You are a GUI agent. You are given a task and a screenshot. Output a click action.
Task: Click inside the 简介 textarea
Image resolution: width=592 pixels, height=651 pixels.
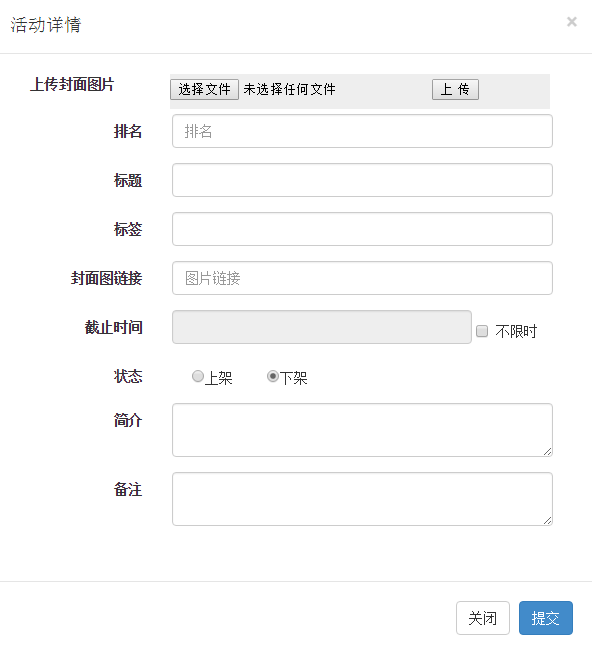(362, 430)
